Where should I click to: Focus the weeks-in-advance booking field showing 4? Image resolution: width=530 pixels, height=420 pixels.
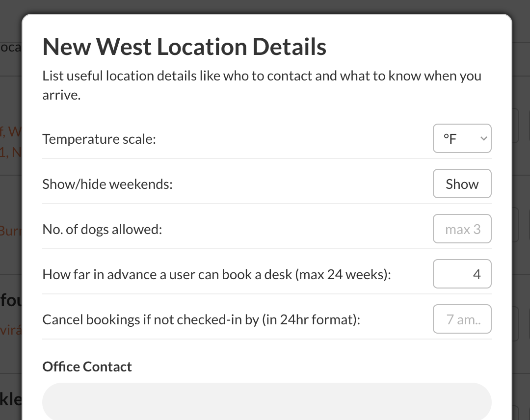[x=462, y=274]
